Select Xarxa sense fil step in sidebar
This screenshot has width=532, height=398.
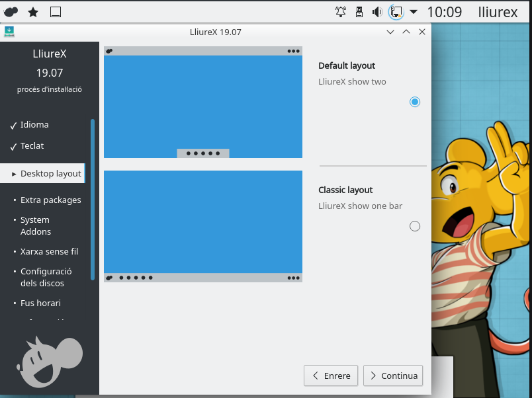[49, 251]
